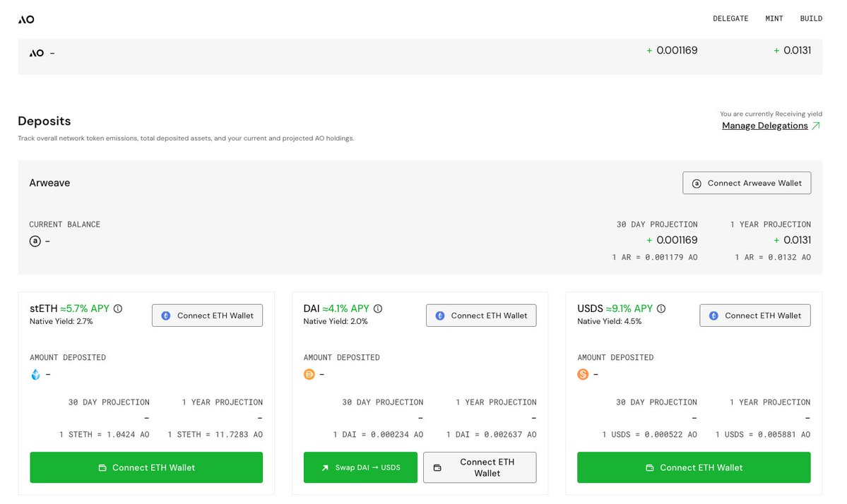Image resolution: width=847 pixels, height=504 pixels.
Task: Click '1 AR = 0.001179 AO' rate
Action: click(655, 258)
